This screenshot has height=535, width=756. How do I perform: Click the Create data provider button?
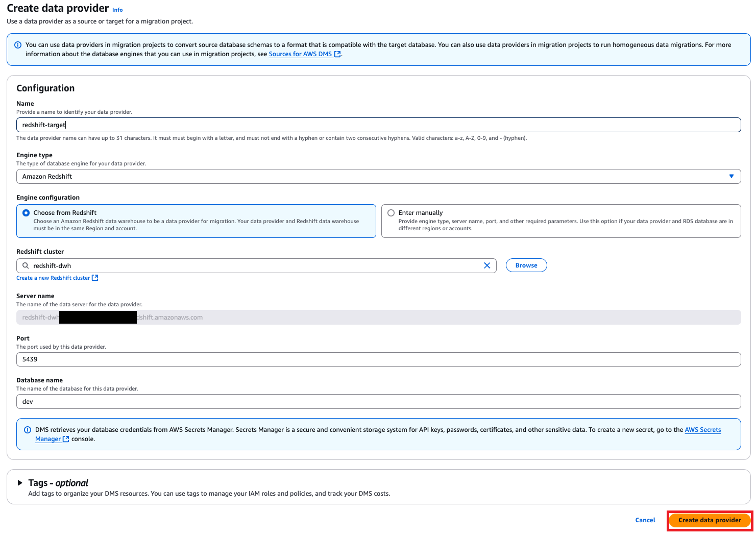click(x=709, y=520)
